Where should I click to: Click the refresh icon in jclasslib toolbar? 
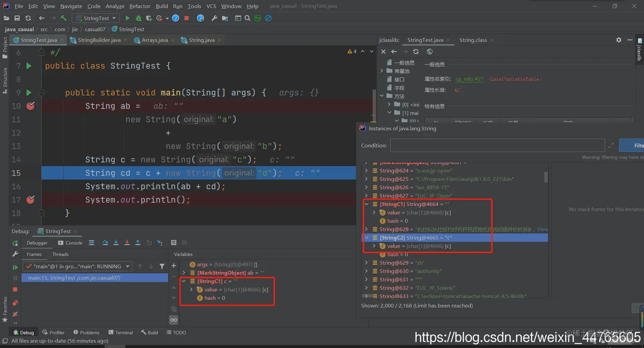pyautogui.click(x=416, y=51)
